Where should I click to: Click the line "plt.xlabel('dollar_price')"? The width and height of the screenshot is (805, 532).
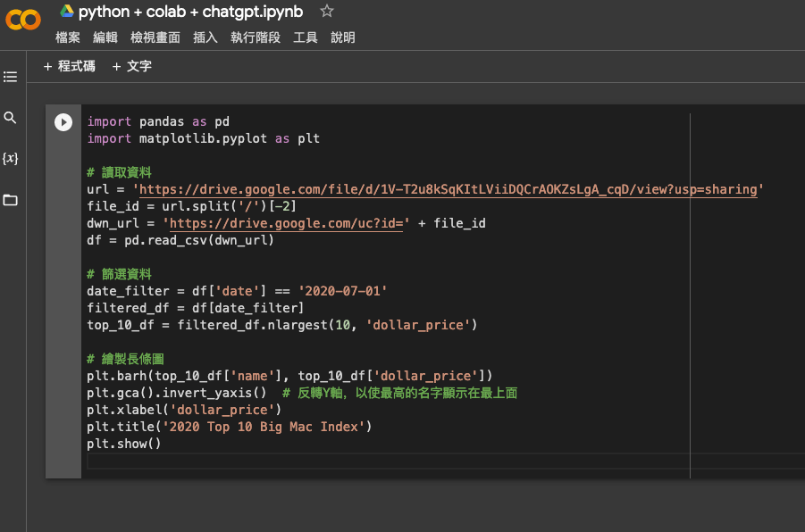(x=184, y=410)
